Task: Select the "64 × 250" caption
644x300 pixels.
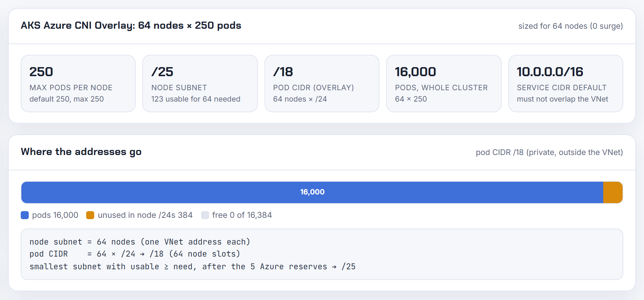Action: 411,99
